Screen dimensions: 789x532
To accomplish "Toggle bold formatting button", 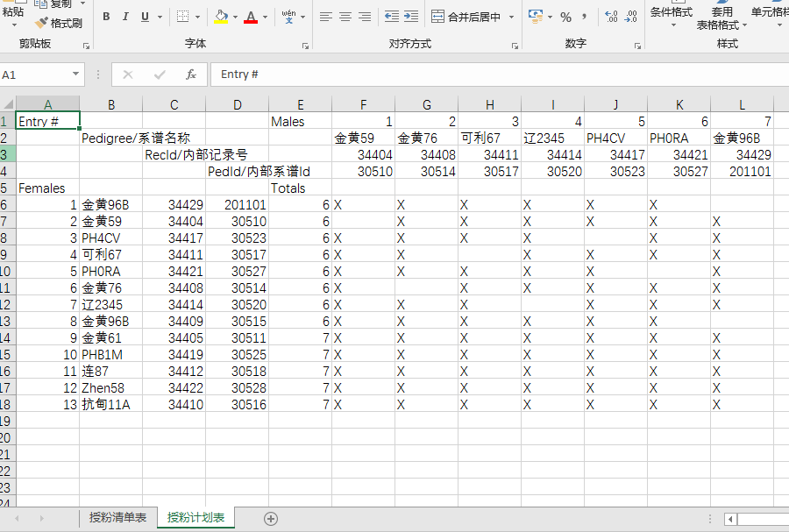I will click(106, 17).
